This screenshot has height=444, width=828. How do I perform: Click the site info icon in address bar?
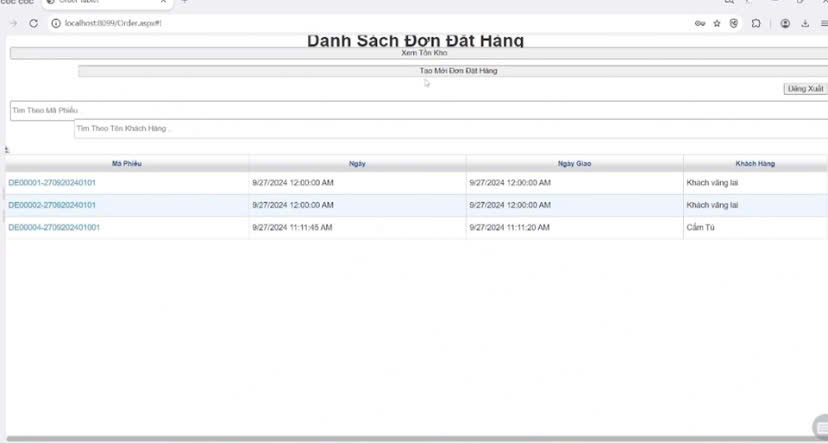pos(55,23)
